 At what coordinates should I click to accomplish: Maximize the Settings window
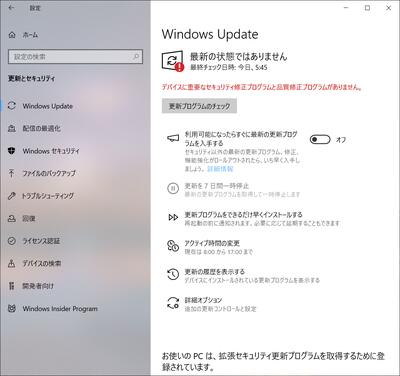click(367, 8)
